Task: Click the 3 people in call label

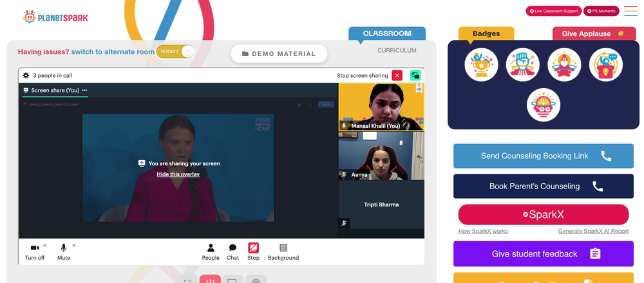Action: pos(53,75)
